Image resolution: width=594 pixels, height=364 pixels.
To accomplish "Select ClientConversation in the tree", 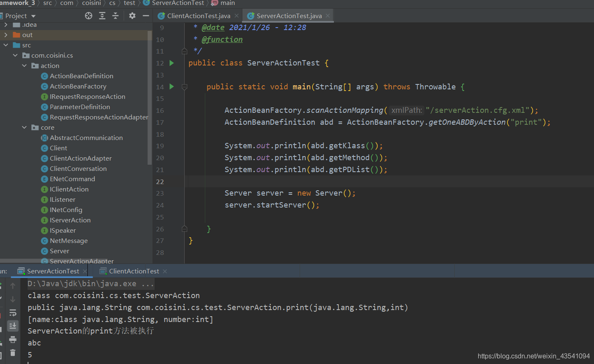I will 78,169.
